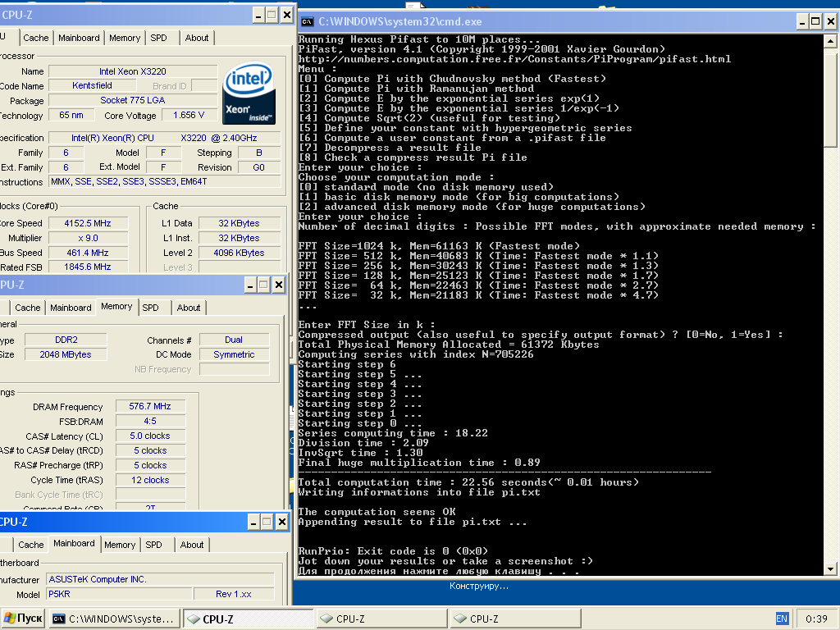The width and height of the screenshot is (840, 630).
Task: Open Memory tab in top CPU-Z window
Action: coord(125,38)
